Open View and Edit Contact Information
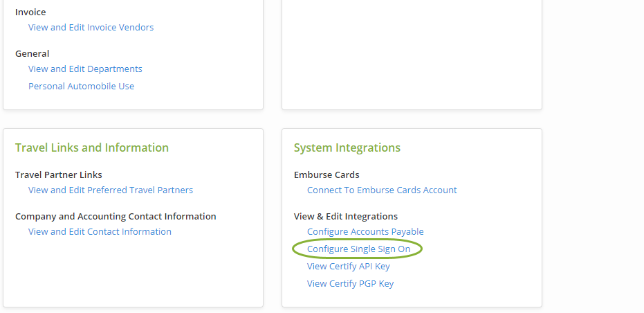This screenshot has width=644, height=313. click(100, 232)
